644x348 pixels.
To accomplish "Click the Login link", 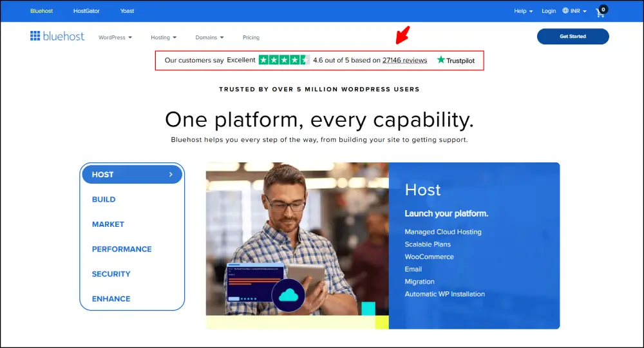I will coord(548,11).
